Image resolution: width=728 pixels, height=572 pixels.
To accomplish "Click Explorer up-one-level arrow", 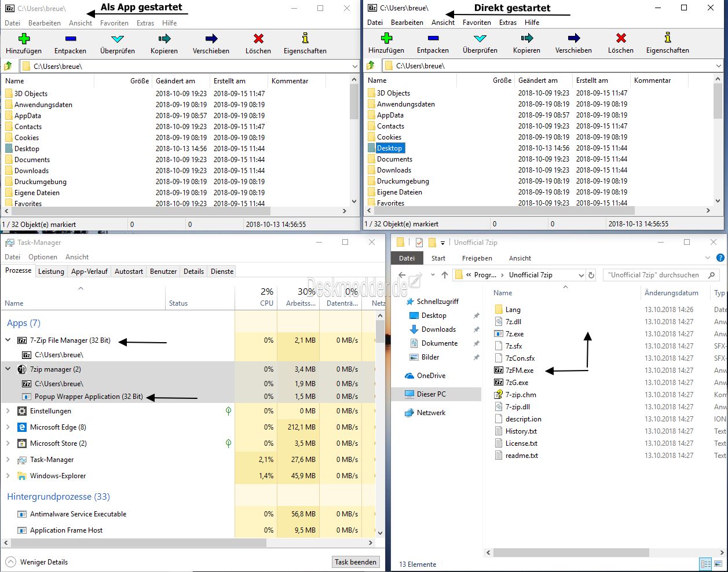I will pyautogui.click(x=445, y=275).
